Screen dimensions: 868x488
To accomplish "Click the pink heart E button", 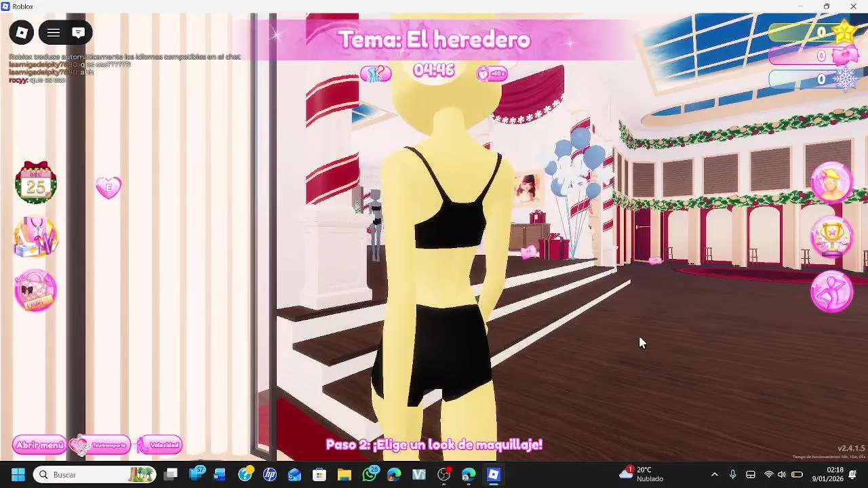I will pyautogui.click(x=108, y=188).
